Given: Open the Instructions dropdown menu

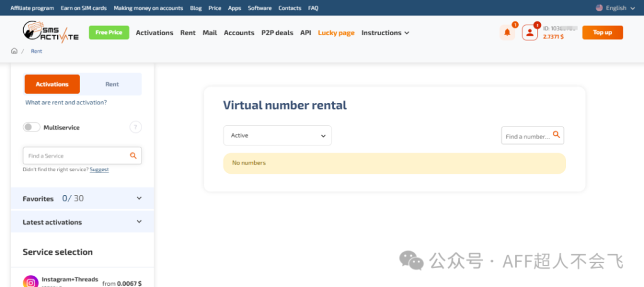Looking at the screenshot, I should 385,33.
